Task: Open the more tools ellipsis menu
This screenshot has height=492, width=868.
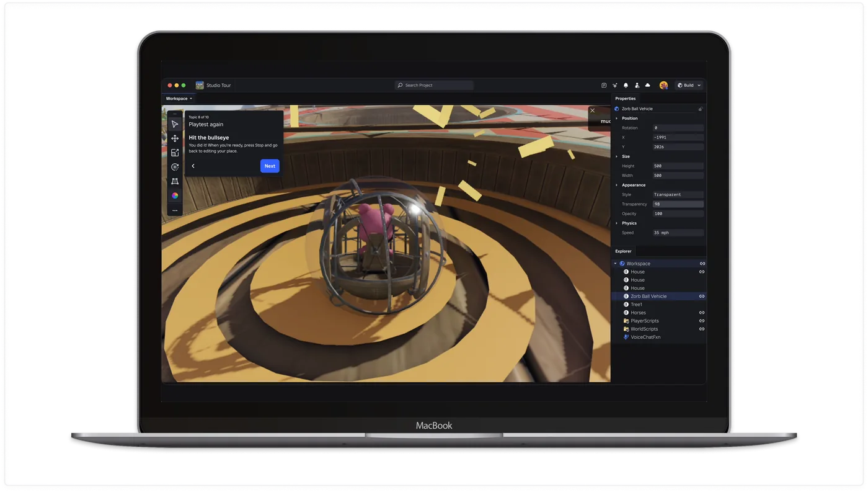Action: click(175, 210)
